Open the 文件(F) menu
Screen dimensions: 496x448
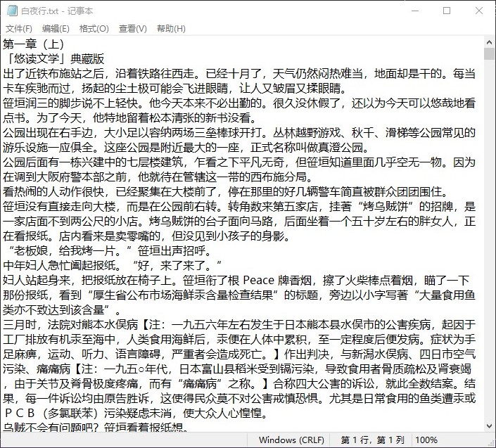[x=19, y=29]
